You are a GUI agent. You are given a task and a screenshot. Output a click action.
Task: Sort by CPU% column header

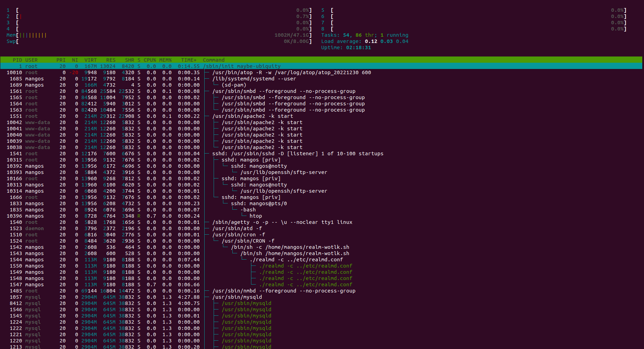point(150,60)
